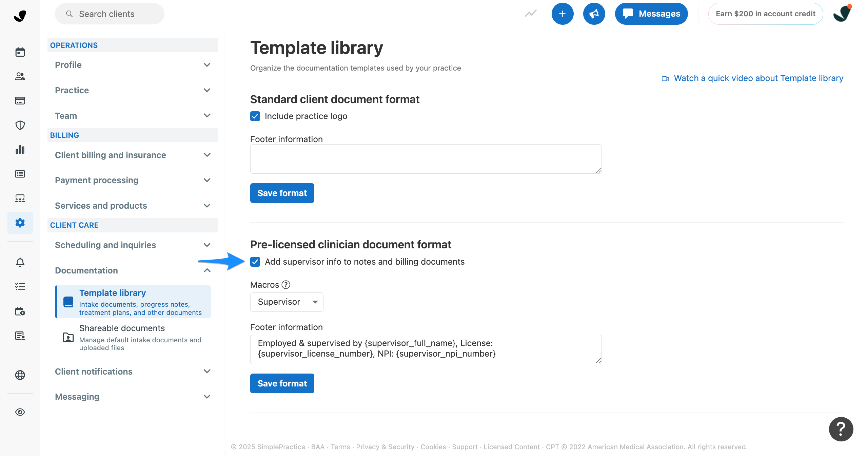Click the megaphone announcements icon

point(594,14)
